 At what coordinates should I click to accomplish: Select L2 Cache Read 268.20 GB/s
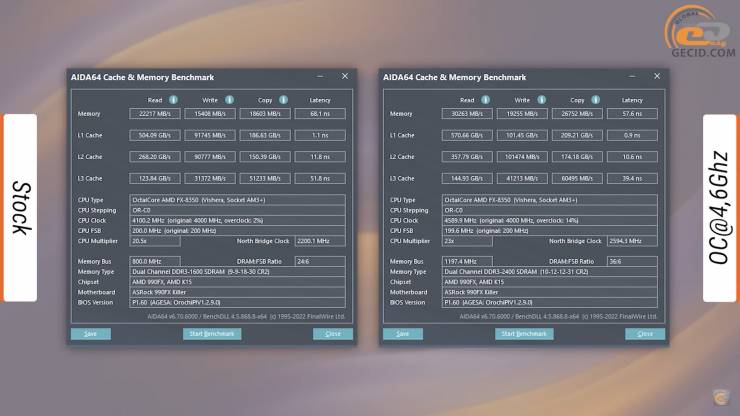coord(155,157)
